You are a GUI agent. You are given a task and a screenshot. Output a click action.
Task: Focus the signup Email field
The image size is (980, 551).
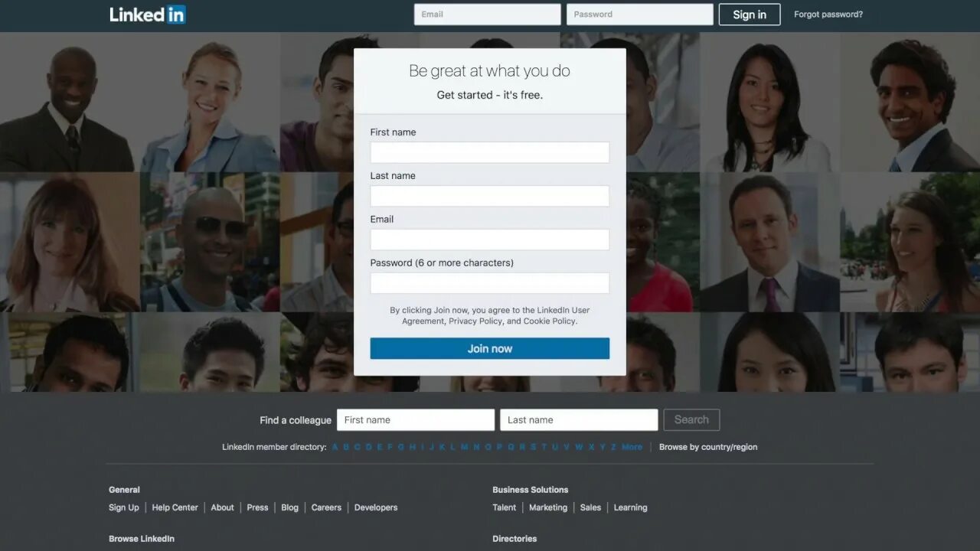pos(490,240)
